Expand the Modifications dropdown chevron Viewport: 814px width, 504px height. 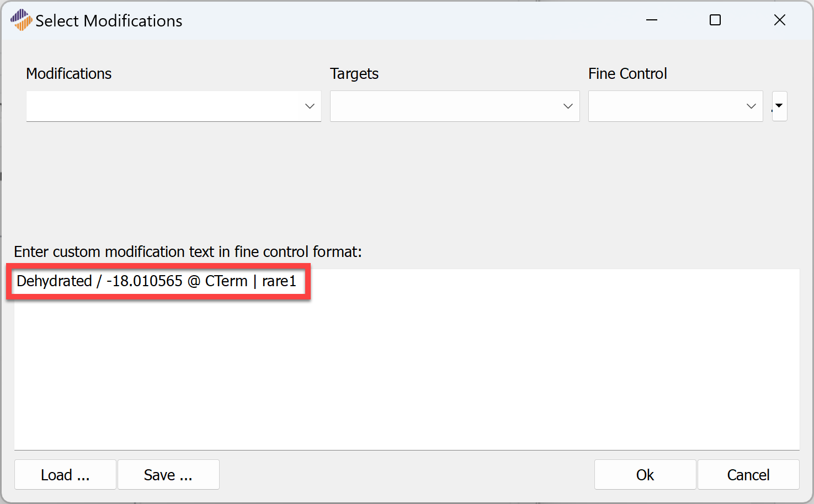tap(310, 106)
